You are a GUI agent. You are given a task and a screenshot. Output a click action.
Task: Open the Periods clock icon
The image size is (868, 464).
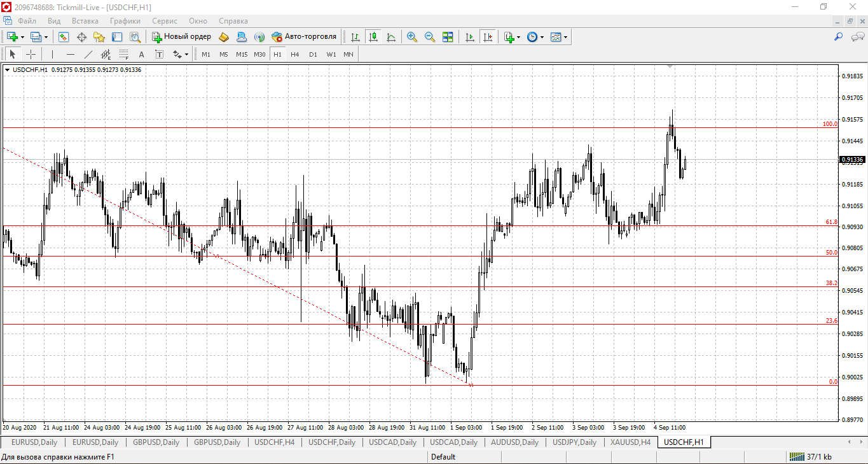[x=532, y=37]
